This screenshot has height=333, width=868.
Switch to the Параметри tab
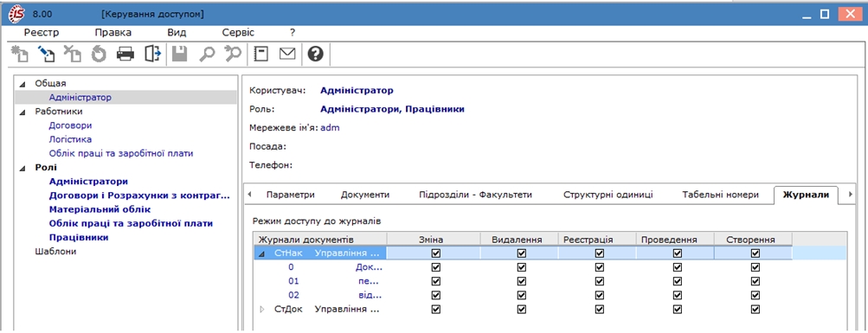pyautogui.click(x=291, y=195)
